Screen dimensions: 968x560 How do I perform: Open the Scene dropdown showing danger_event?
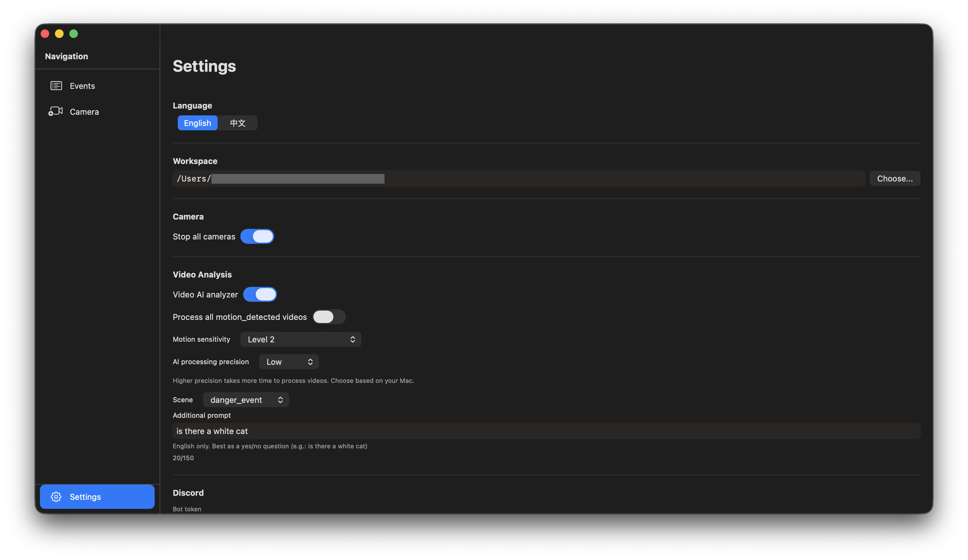245,399
